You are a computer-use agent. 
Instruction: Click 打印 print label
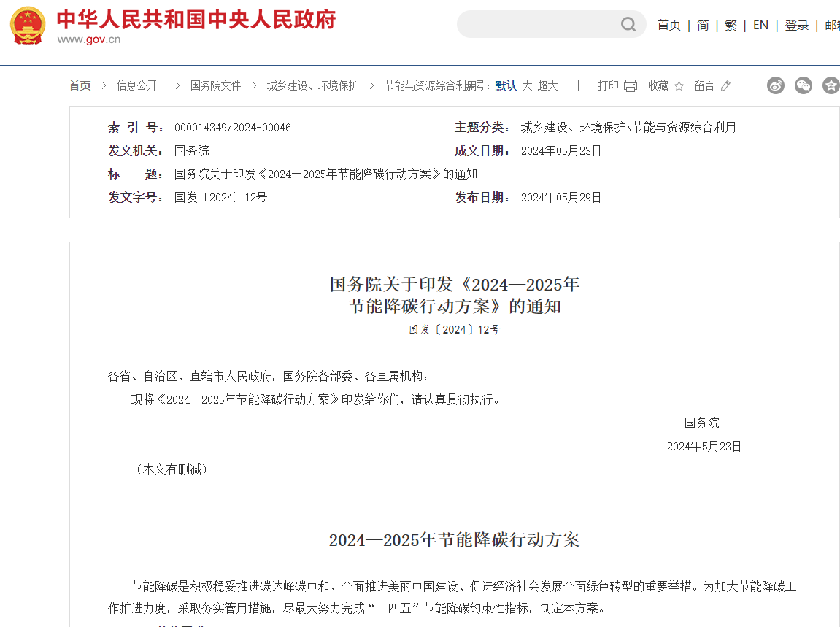tap(608, 85)
